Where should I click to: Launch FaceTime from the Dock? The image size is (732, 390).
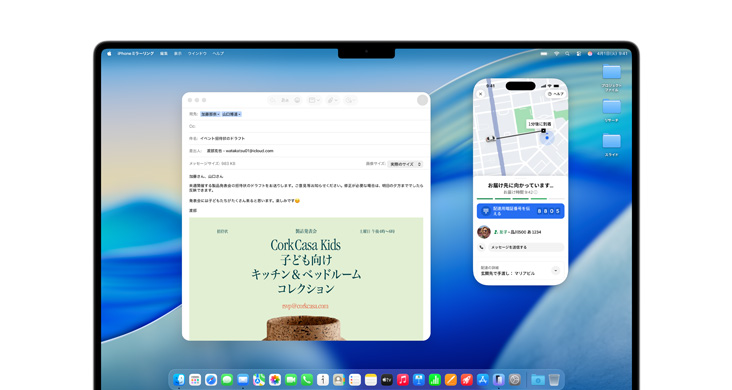pos(291,380)
